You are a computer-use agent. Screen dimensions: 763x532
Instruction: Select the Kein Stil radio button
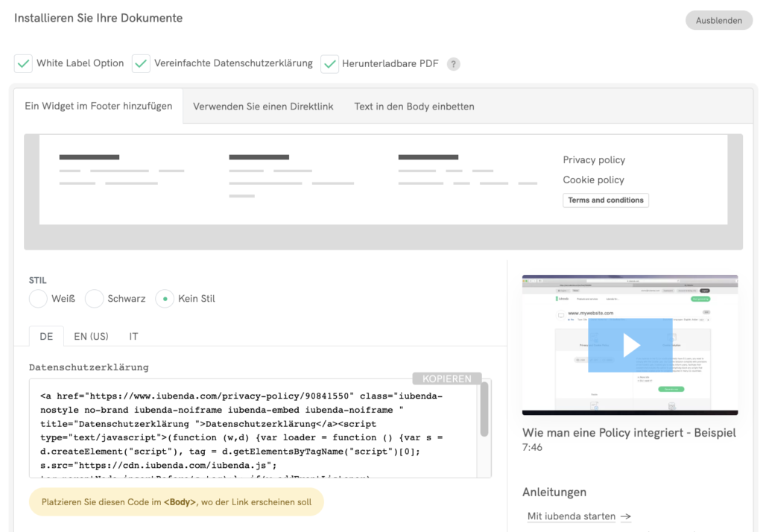pyautogui.click(x=165, y=298)
